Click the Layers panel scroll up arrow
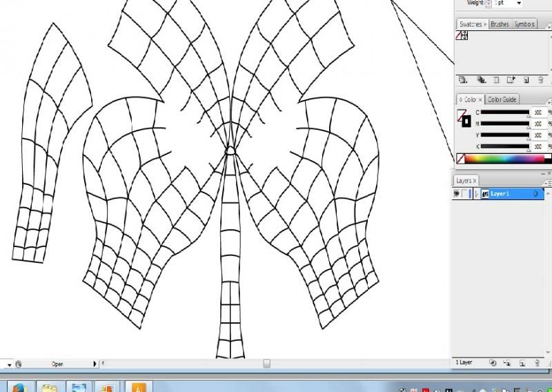The image size is (552, 392). [x=548, y=192]
